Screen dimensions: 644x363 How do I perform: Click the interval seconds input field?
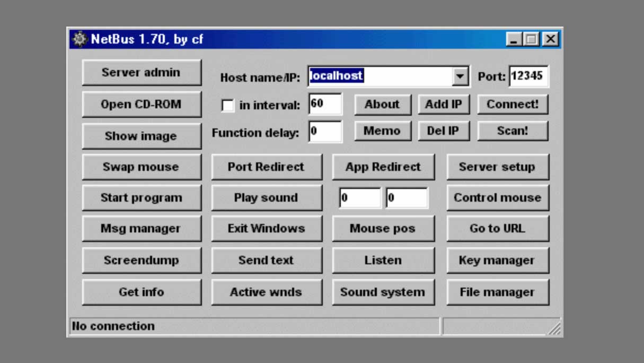[325, 104]
